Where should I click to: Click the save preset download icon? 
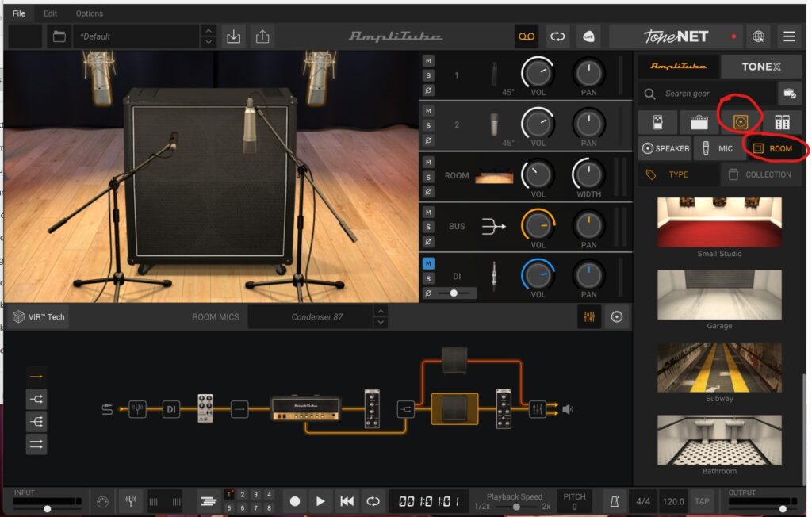(233, 36)
